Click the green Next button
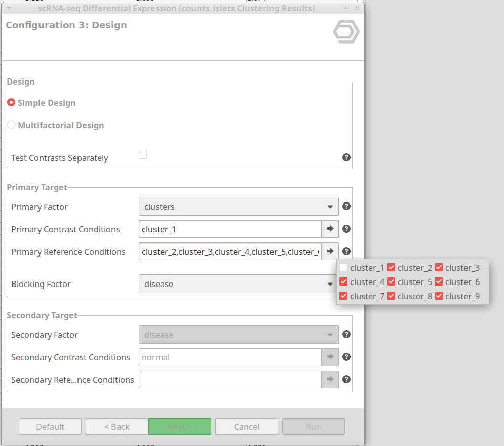504x446 pixels. 180,426
